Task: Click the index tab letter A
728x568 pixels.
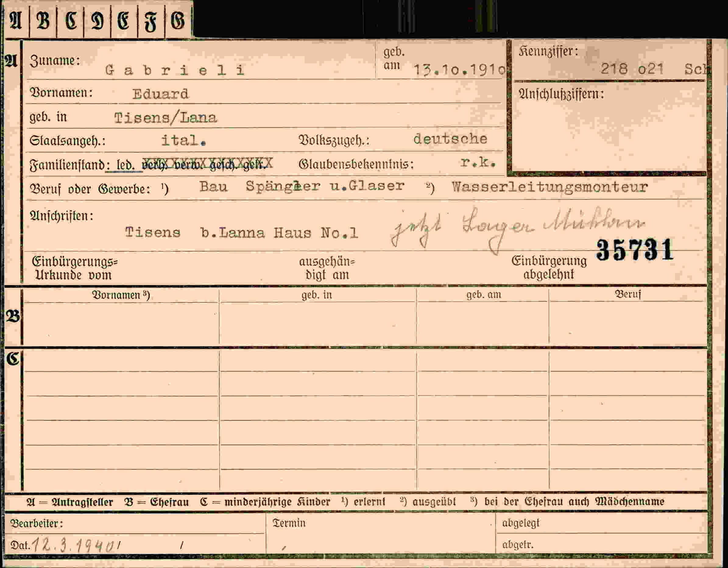Action: coord(16,20)
